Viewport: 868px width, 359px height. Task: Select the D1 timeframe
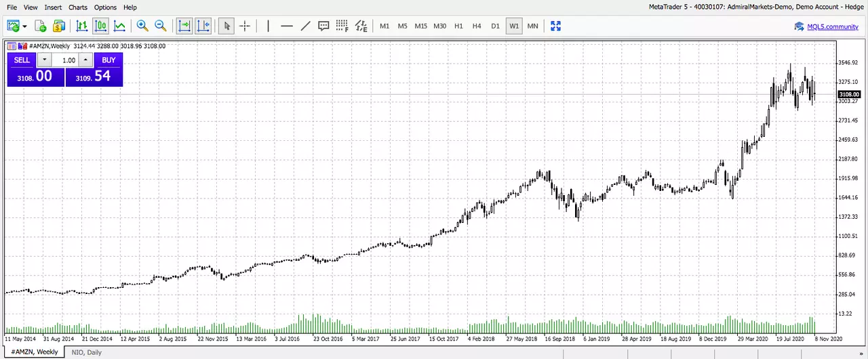(x=495, y=26)
